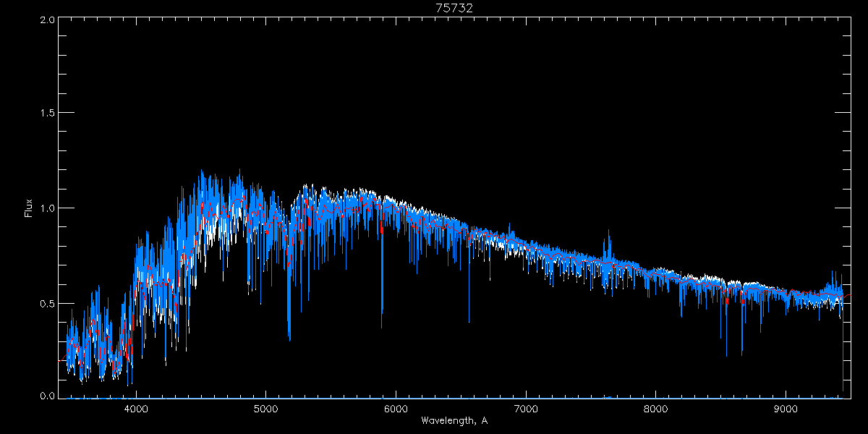This screenshot has width=868, height=434.
Task: Pick the deep absorption dip near 5180 Å
Action: [289, 333]
